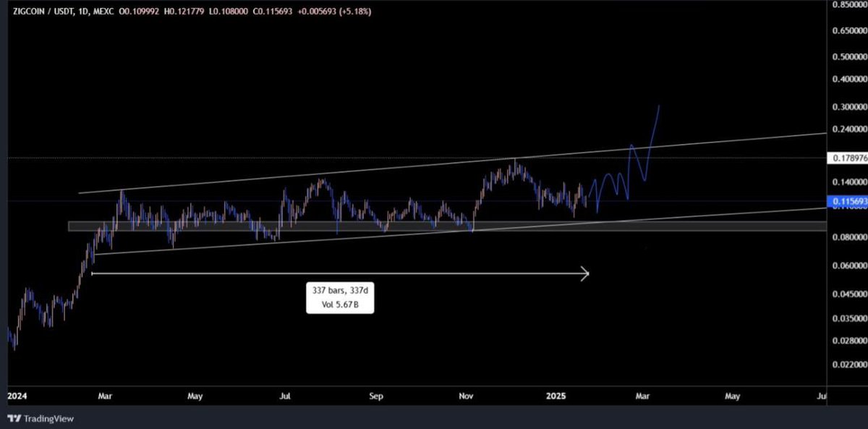Click the Mar label right after 2024
The width and height of the screenshot is (868, 429).
[x=106, y=396]
